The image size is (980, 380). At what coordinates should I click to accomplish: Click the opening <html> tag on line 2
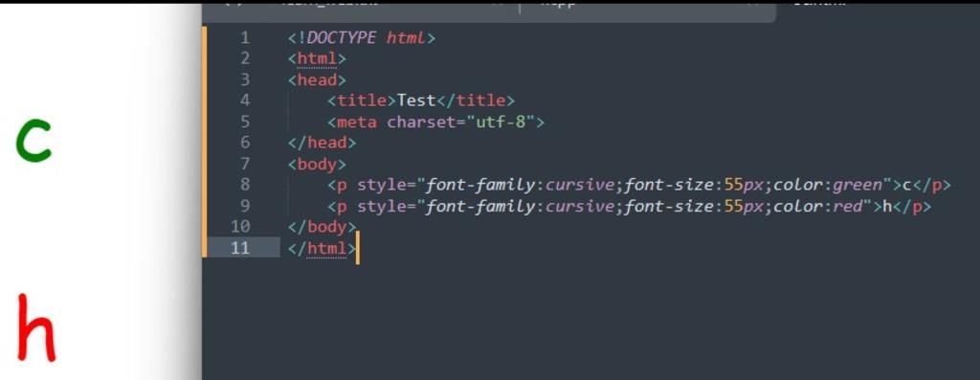317,58
